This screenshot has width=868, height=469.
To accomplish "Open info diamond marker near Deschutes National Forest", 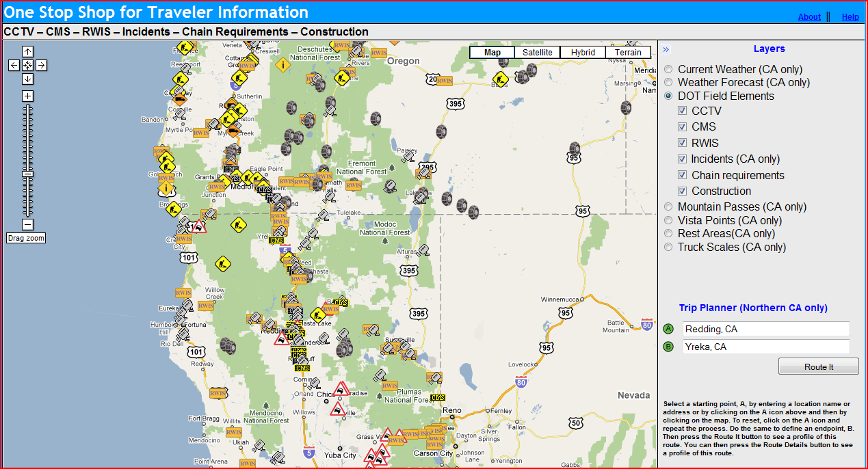I will point(282,65).
